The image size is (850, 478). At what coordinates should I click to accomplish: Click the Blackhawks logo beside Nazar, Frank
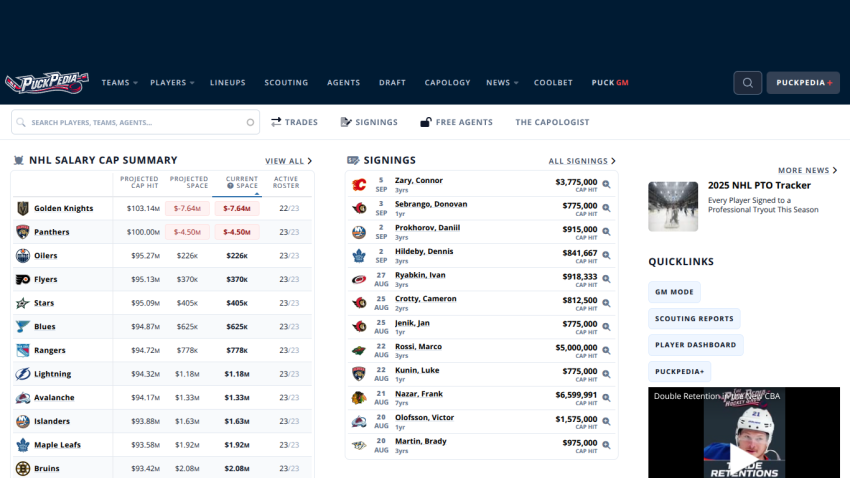pos(359,398)
